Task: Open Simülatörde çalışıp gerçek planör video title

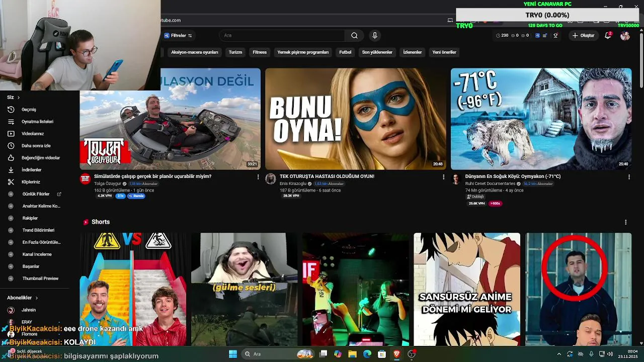Action: click(152, 176)
